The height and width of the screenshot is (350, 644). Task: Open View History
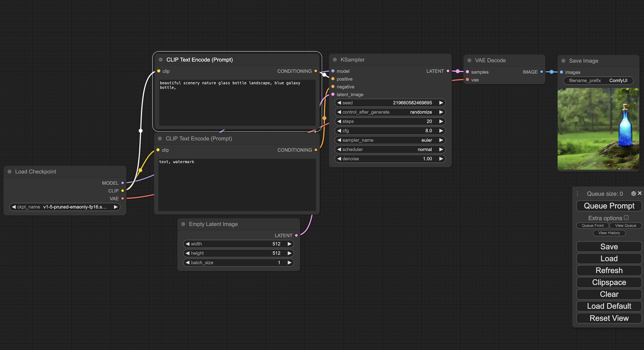(x=609, y=233)
